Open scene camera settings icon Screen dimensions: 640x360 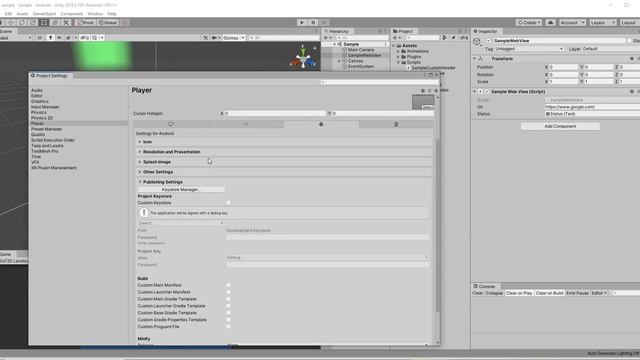[x=215, y=38]
